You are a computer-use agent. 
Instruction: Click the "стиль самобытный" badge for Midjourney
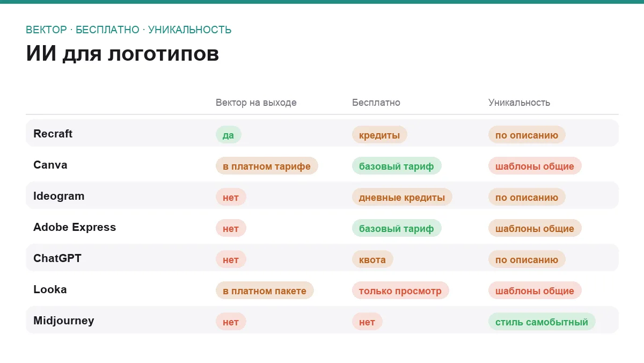pos(542,322)
